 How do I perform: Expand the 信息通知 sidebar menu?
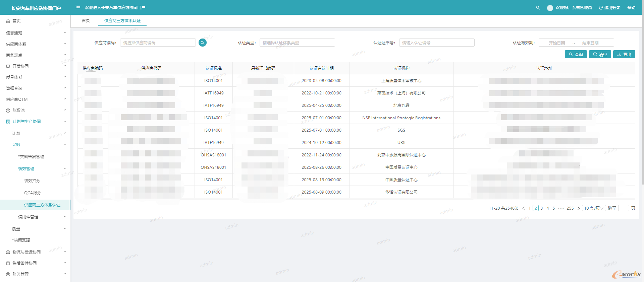(35, 33)
